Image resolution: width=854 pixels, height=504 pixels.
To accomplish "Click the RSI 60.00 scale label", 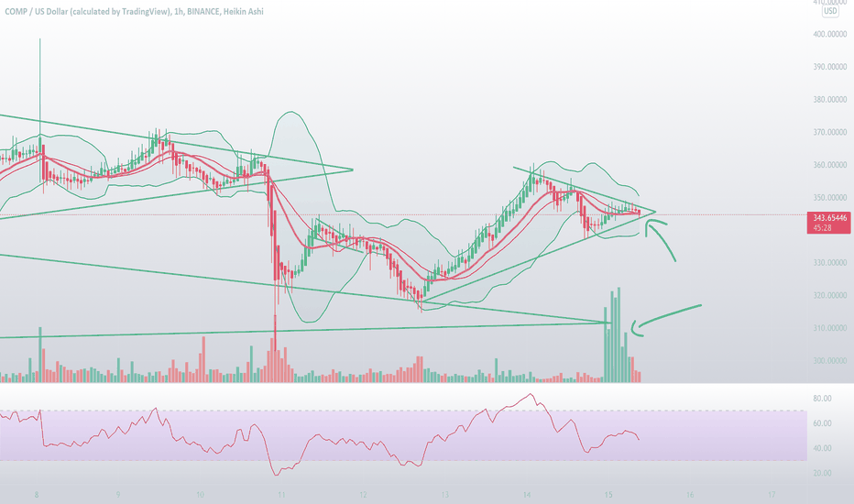I will click(822, 423).
